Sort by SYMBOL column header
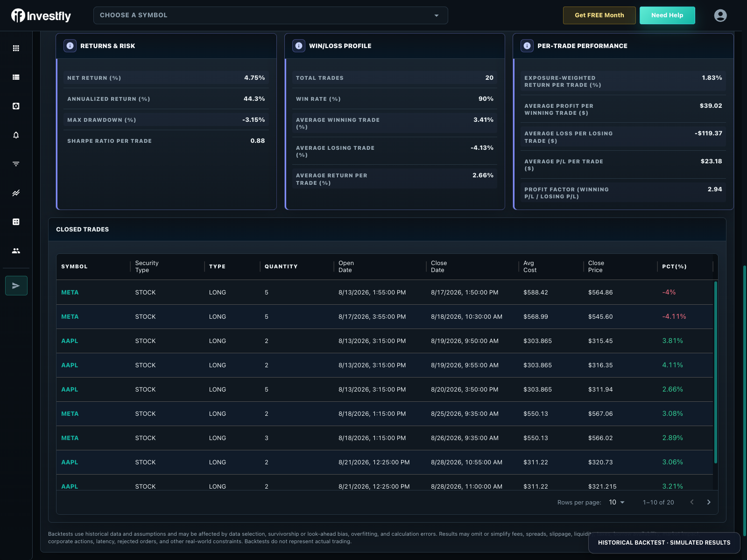747x560 pixels. click(x=74, y=266)
